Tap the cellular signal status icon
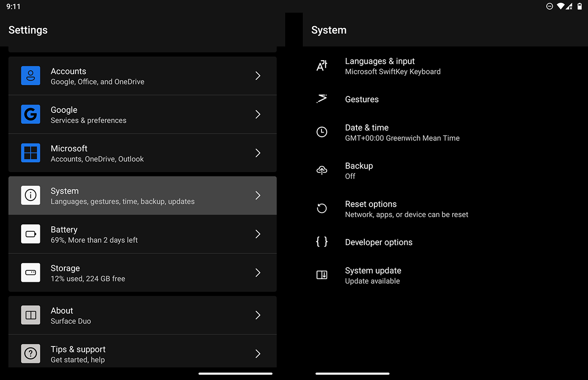 (x=569, y=6)
